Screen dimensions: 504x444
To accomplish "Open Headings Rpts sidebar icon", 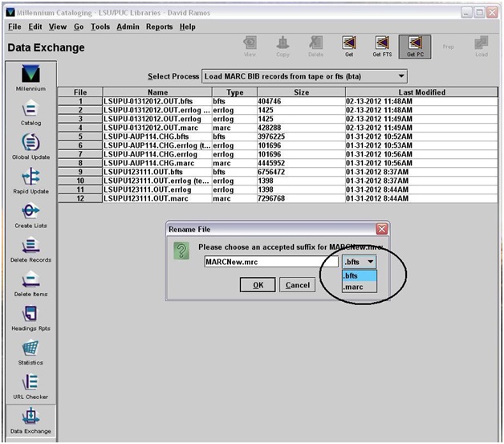I will [30, 318].
